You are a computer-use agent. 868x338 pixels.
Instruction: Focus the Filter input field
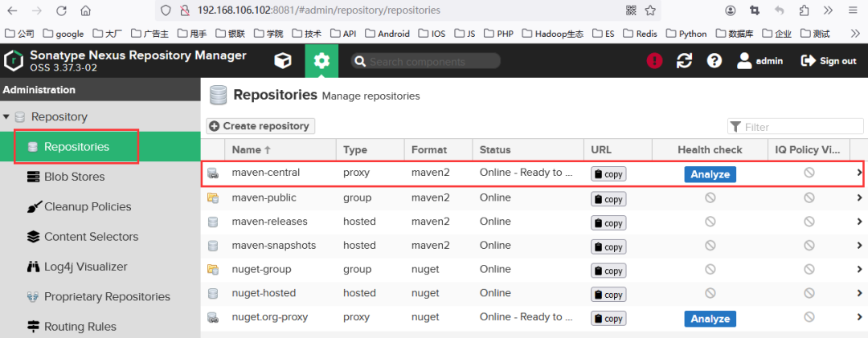(x=796, y=127)
